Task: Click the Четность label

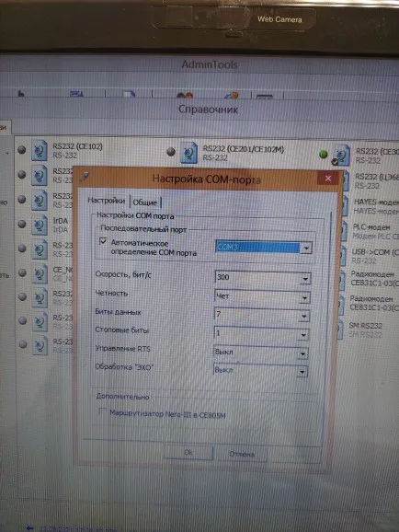Action: tap(111, 293)
